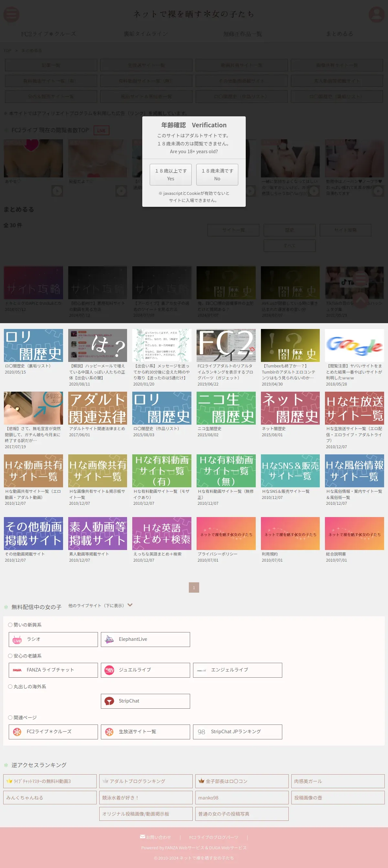Click the ElephantLive logo icon
The width and height of the screenshot is (388, 868).
[x=109, y=640]
